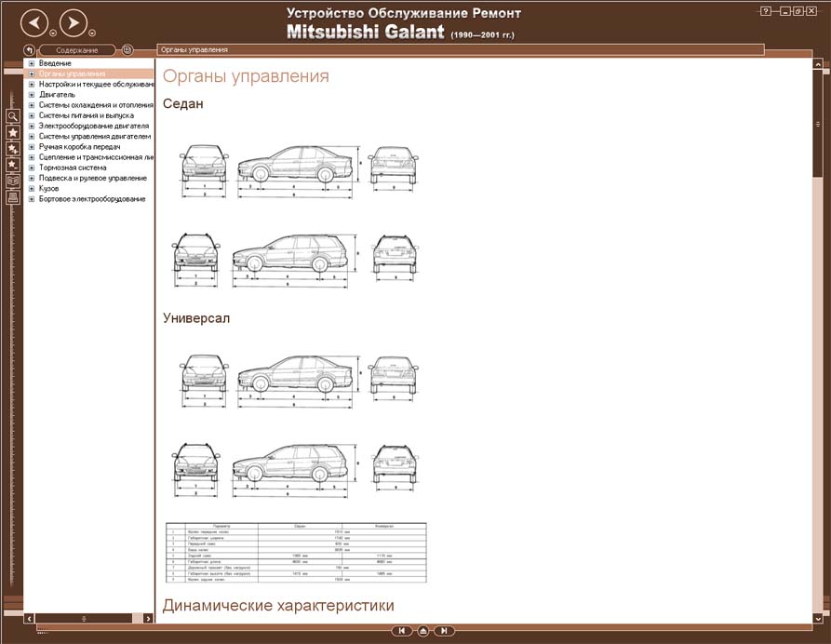Click the Универсал section heading

point(196,318)
